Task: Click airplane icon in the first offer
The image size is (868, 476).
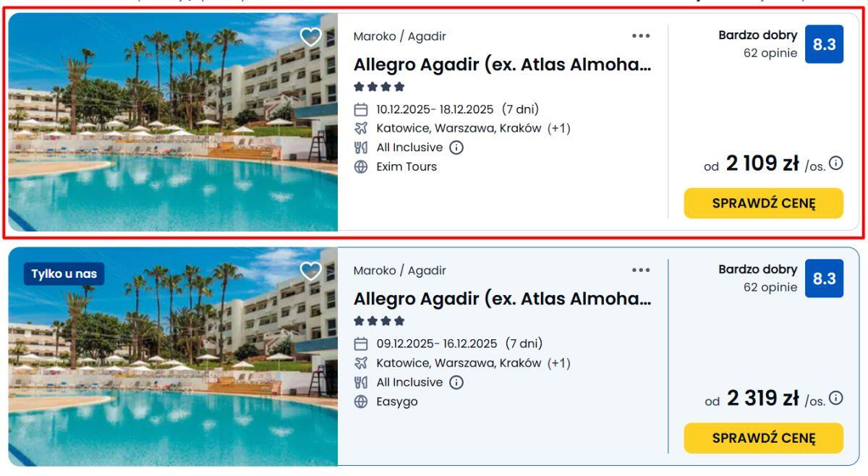Action: tap(361, 129)
